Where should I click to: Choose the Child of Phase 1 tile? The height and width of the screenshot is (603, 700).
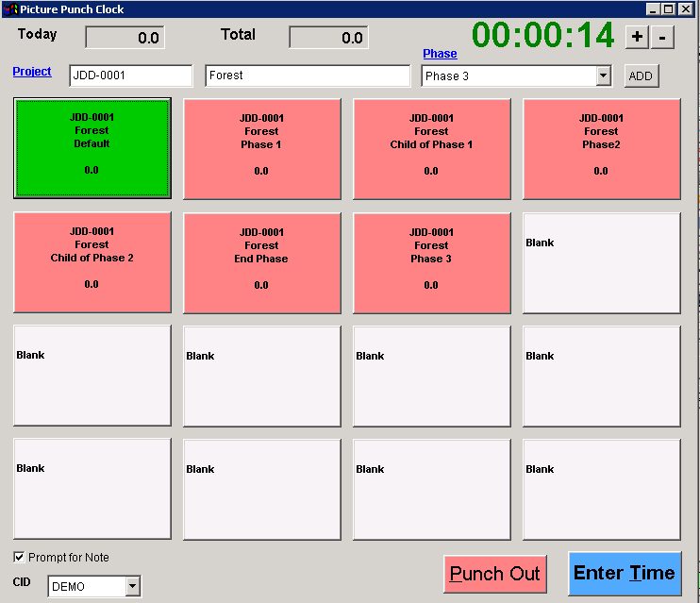[431, 148]
